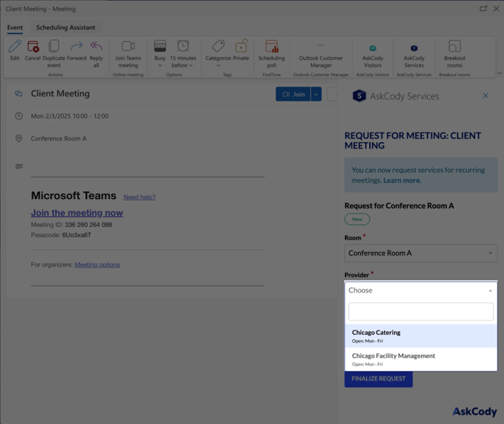Pop out the meeting window icon
This screenshot has height=424, width=504.
click(x=483, y=9)
